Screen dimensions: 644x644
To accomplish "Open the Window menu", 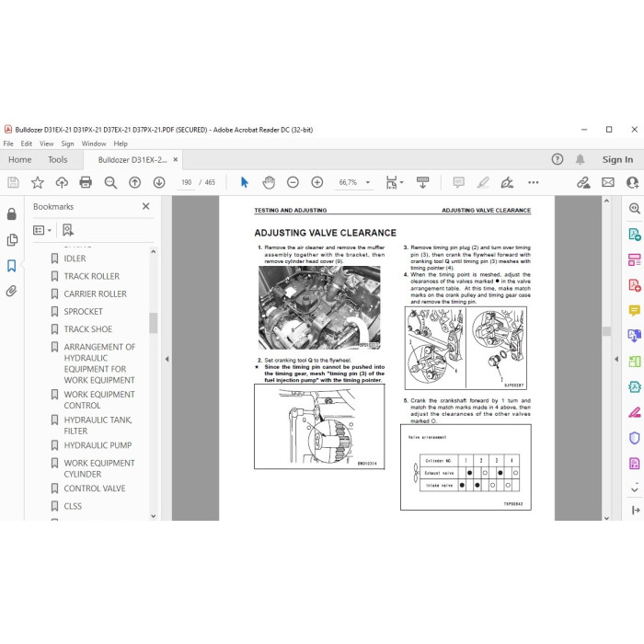I will point(94,144).
